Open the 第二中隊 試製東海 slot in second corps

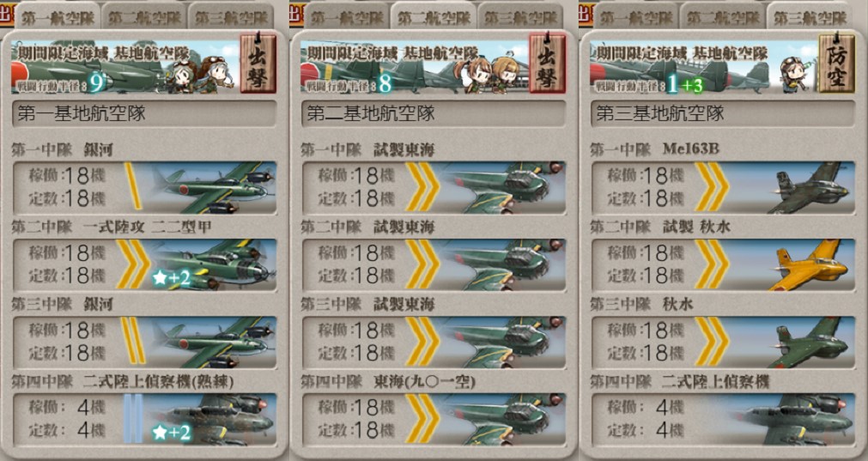[x=434, y=264]
